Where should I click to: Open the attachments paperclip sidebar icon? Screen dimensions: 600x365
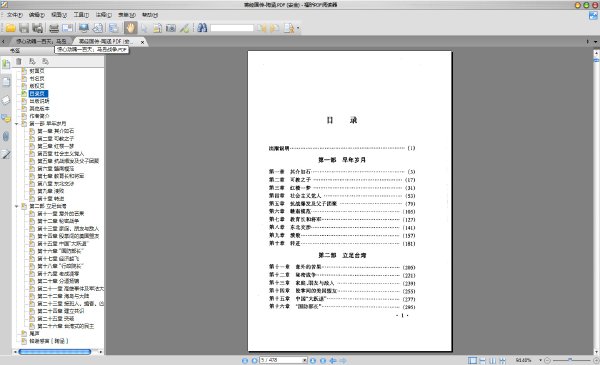tap(6, 136)
